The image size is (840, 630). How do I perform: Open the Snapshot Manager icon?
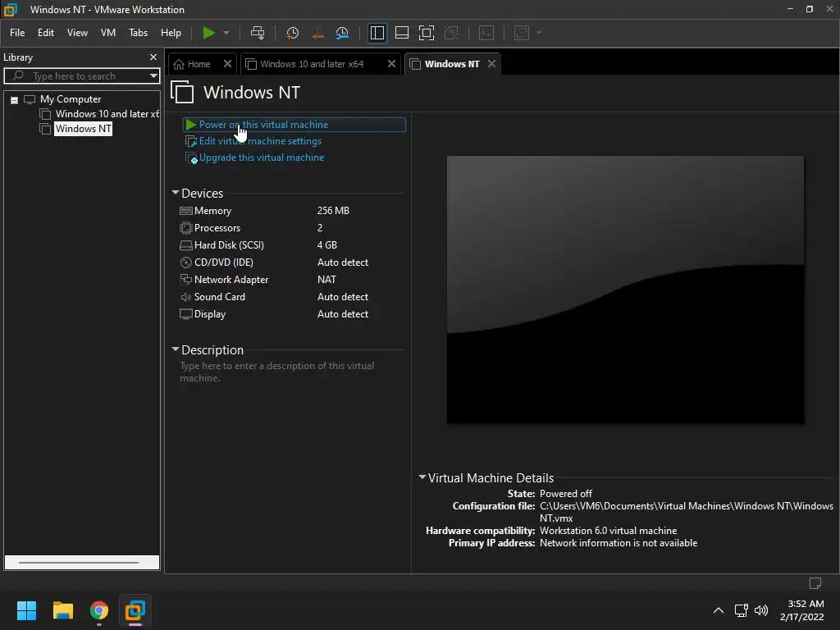click(x=342, y=33)
